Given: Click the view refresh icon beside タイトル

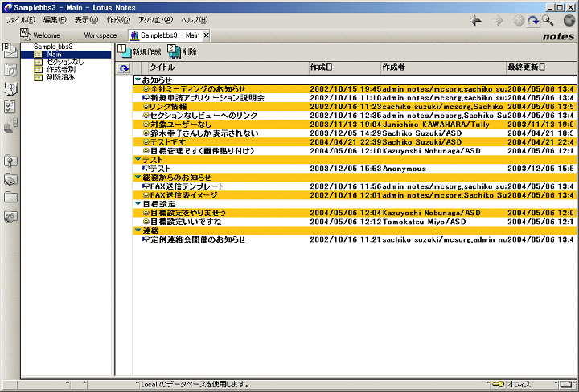Looking at the screenshot, I should [124, 68].
